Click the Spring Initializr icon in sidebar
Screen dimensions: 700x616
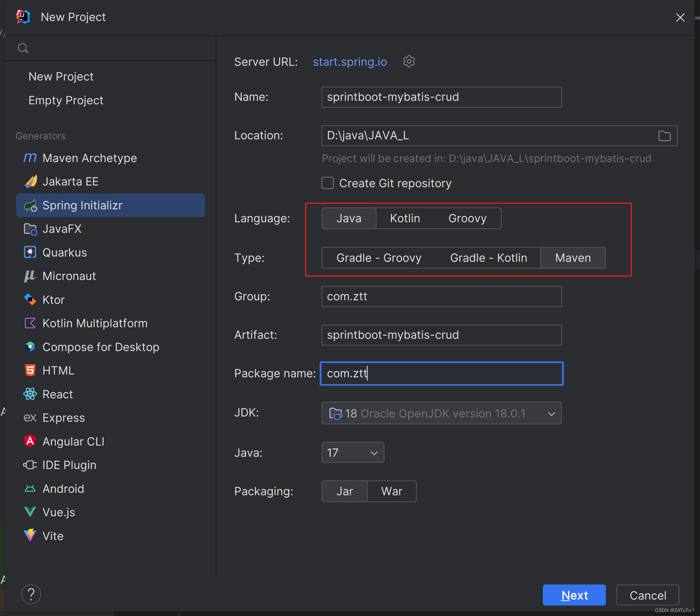(30, 205)
